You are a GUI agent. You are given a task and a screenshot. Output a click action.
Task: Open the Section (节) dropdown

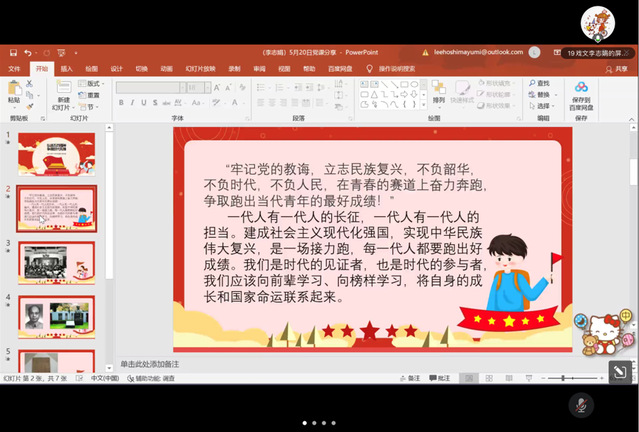[92, 106]
